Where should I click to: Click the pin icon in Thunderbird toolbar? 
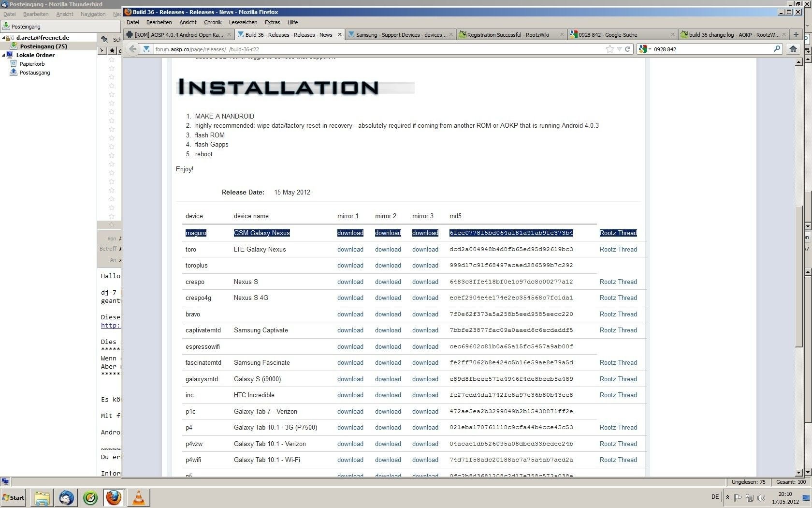[x=104, y=39]
